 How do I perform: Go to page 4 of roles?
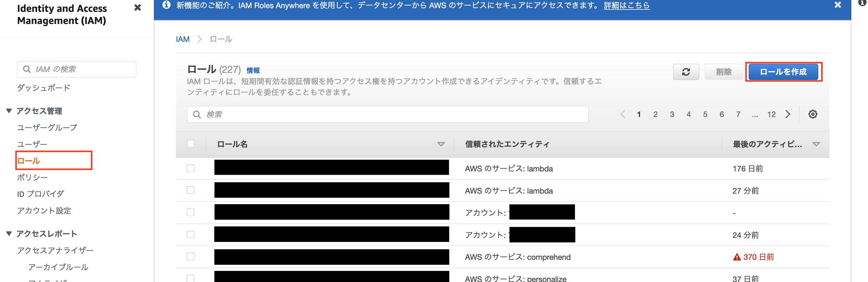pyautogui.click(x=688, y=114)
